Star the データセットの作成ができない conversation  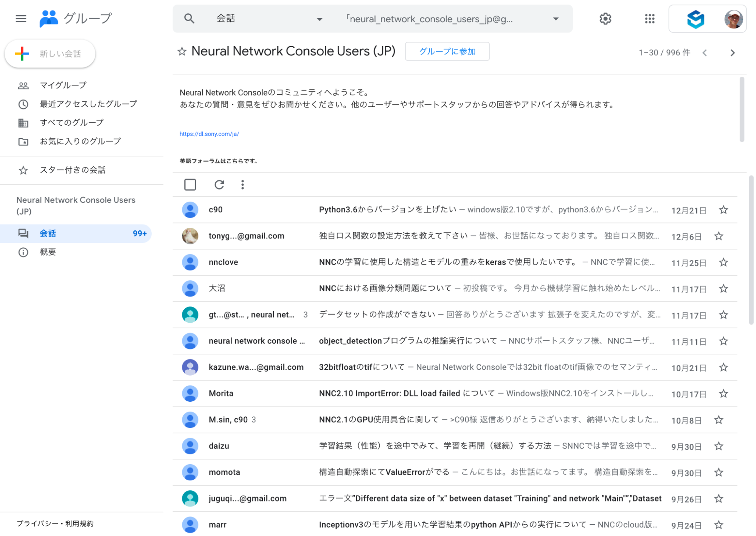click(723, 315)
